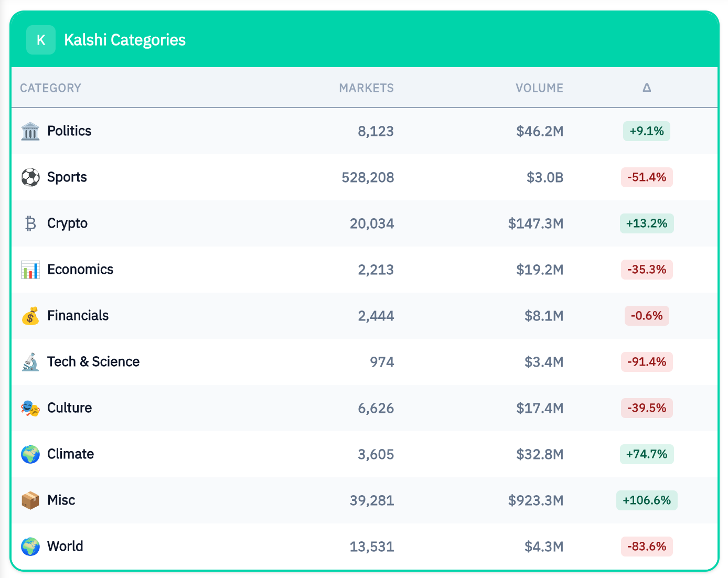The width and height of the screenshot is (728, 578).
Task: Click the Economics bar chart icon
Action: point(30,270)
